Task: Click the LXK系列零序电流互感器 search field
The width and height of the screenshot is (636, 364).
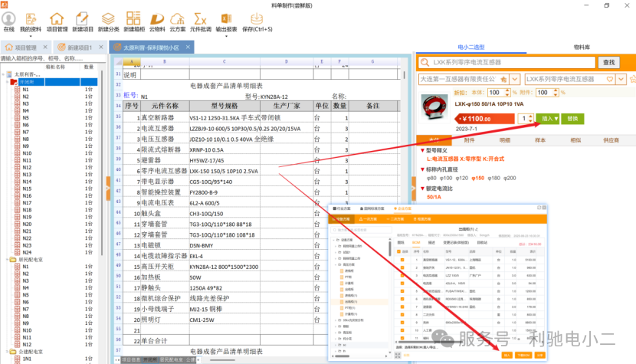Action: tap(507, 62)
